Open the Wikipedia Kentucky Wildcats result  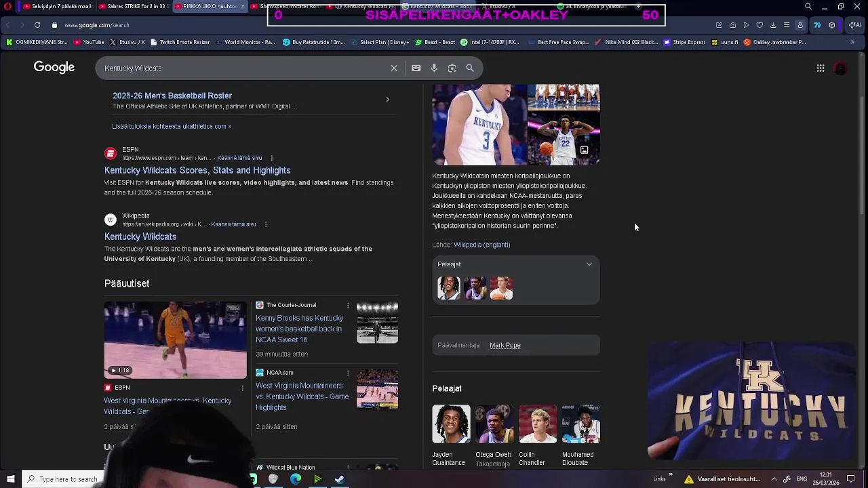coord(140,237)
